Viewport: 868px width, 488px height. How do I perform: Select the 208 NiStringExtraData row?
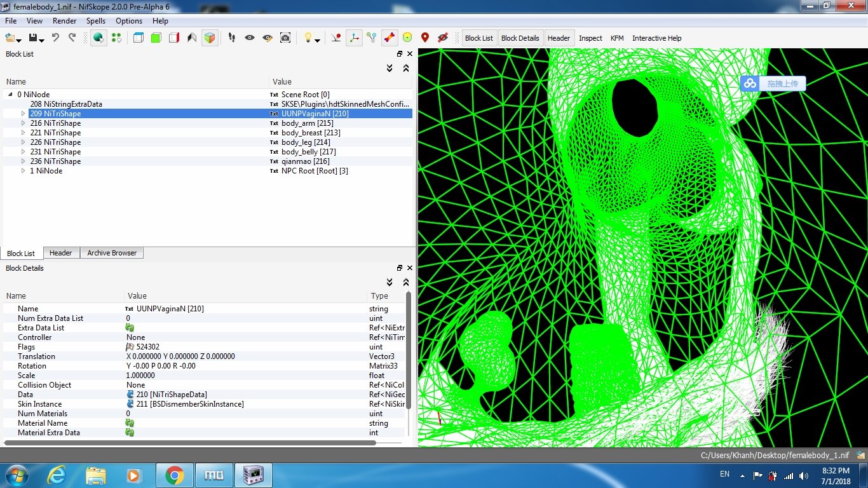[x=208, y=104]
